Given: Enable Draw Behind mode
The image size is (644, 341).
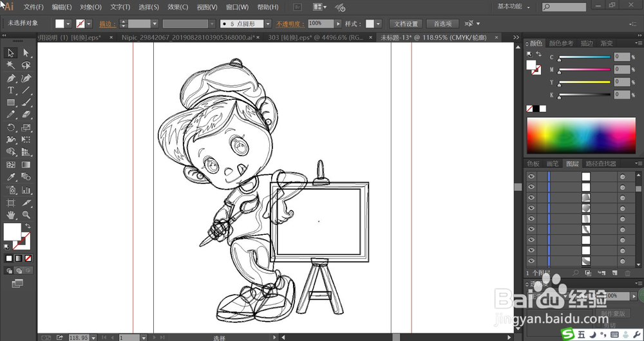Looking at the screenshot, I should (19, 271).
